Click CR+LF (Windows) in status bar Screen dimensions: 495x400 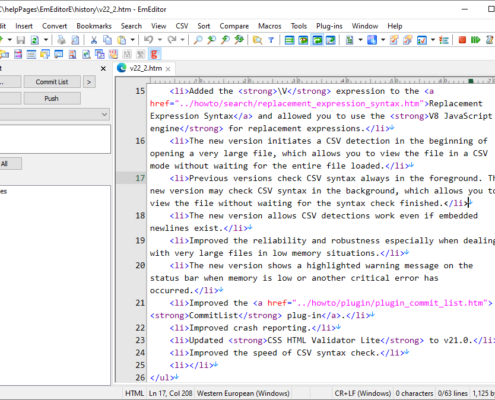363,393
